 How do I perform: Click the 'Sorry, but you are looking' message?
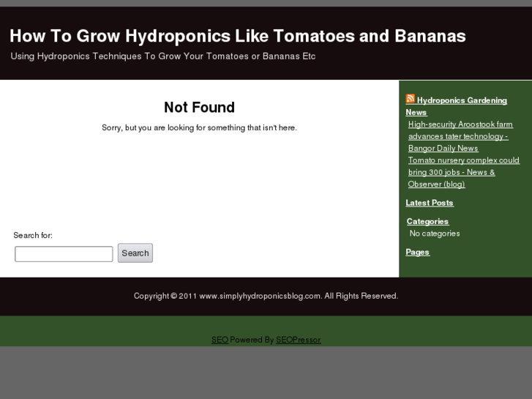pyautogui.click(x=200, y=127)
